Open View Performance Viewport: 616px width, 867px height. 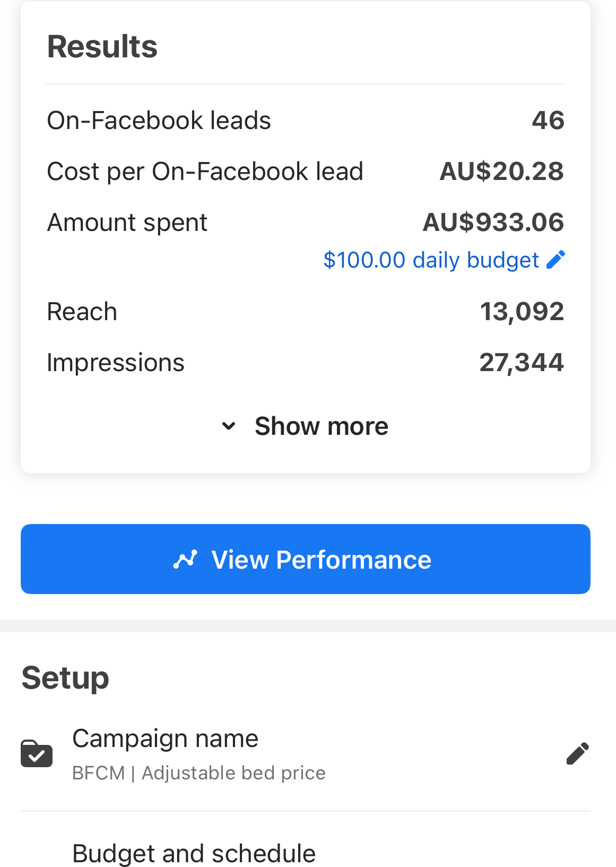click(306, 559)
